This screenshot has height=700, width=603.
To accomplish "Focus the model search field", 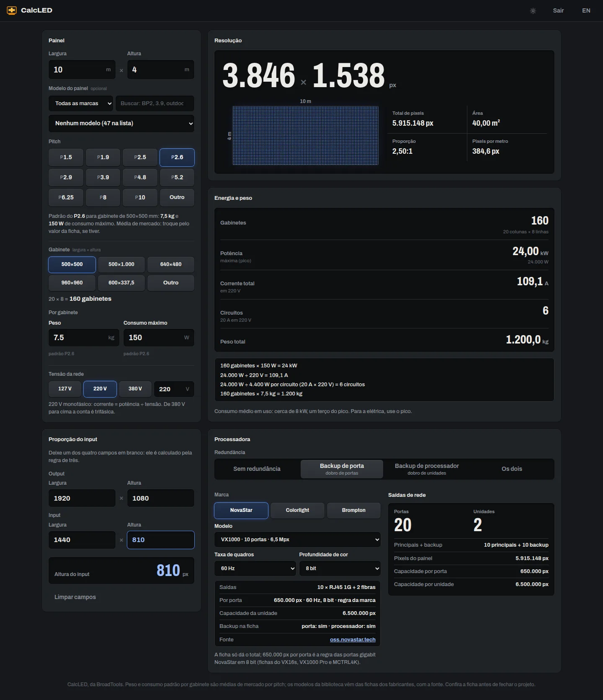I will point(155,103).
